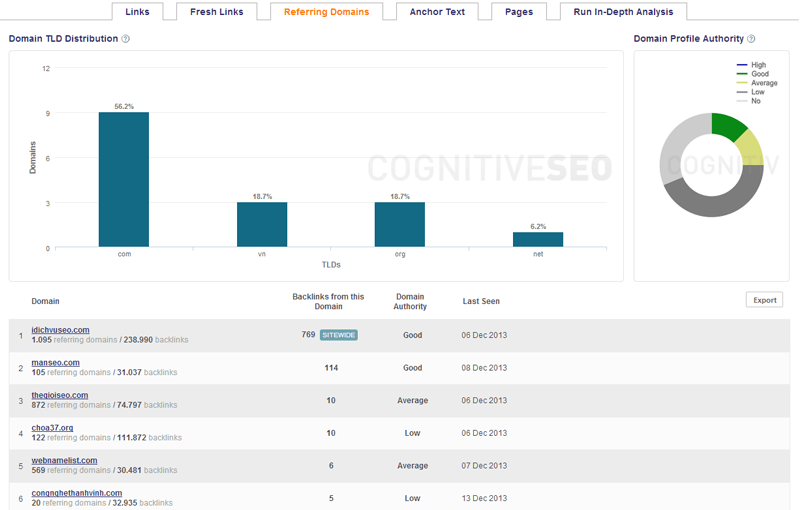This screenshot has width=800, height=510.
Task: Click Backlinks from this Domain header
Action: coord(328,301)
